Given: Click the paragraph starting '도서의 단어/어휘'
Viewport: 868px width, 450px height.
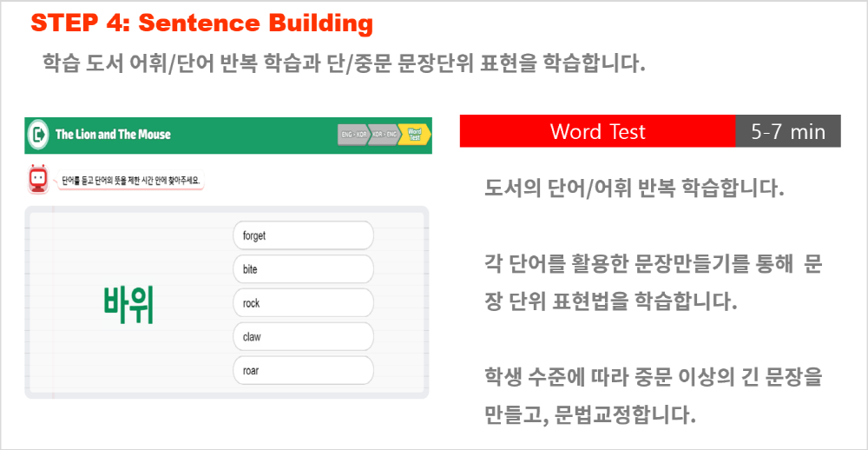Looking at the screenshot, I should coord(635,189).
